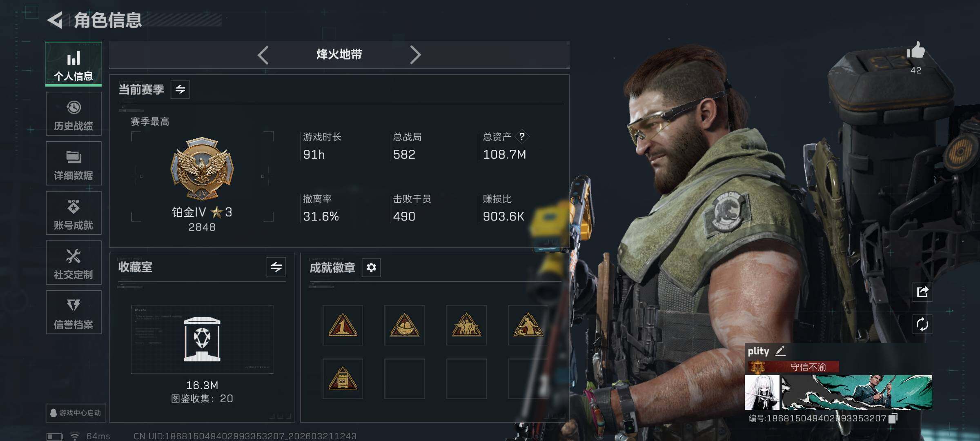Open the 成就徽章 gear settings

(x=371, y=267)
